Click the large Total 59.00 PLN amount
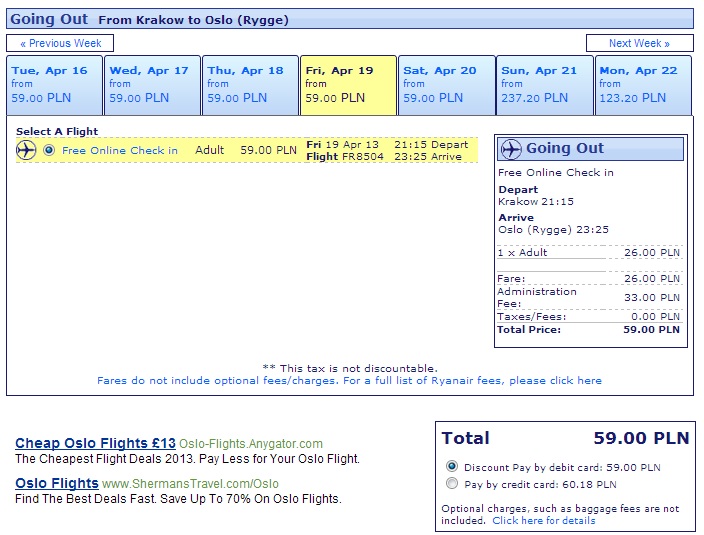The height and width of the screenshot is (535, 704). [641, 438]
